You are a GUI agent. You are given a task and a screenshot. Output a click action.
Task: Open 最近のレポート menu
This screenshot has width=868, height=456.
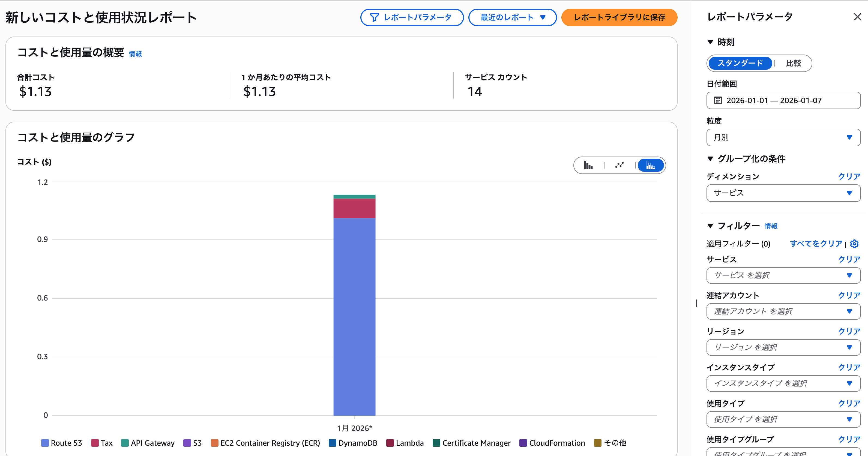pos(512,17)
